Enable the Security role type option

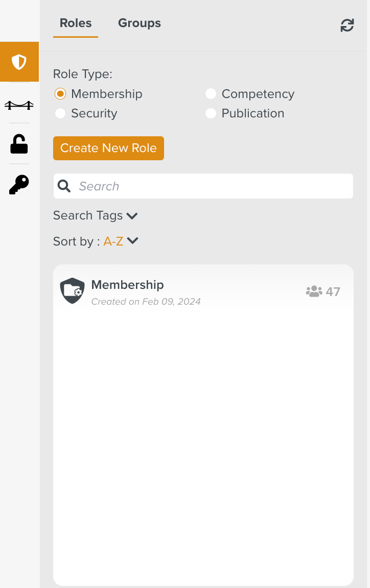pyautogui.click(x=60, y=113)
